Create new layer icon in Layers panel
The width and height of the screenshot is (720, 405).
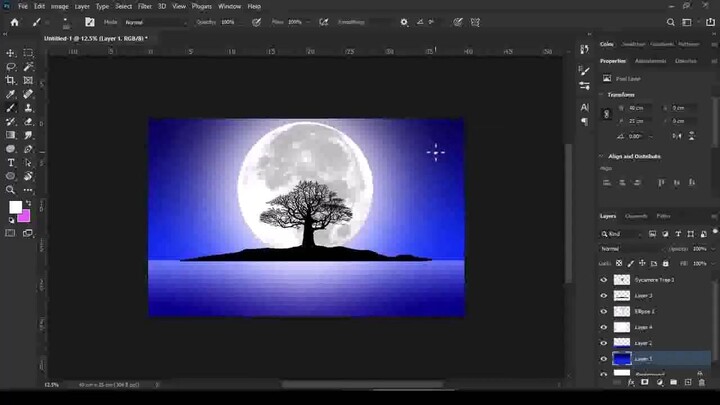coord(687,382)
